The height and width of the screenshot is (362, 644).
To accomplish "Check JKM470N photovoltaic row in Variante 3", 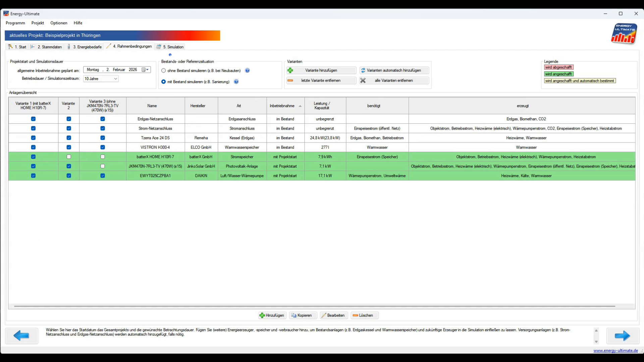I will coord(103,166).
